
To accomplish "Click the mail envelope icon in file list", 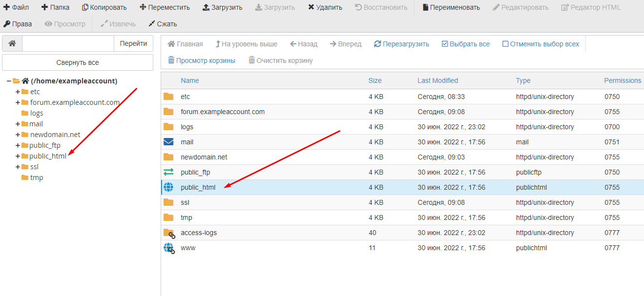I will click(168, 142).
